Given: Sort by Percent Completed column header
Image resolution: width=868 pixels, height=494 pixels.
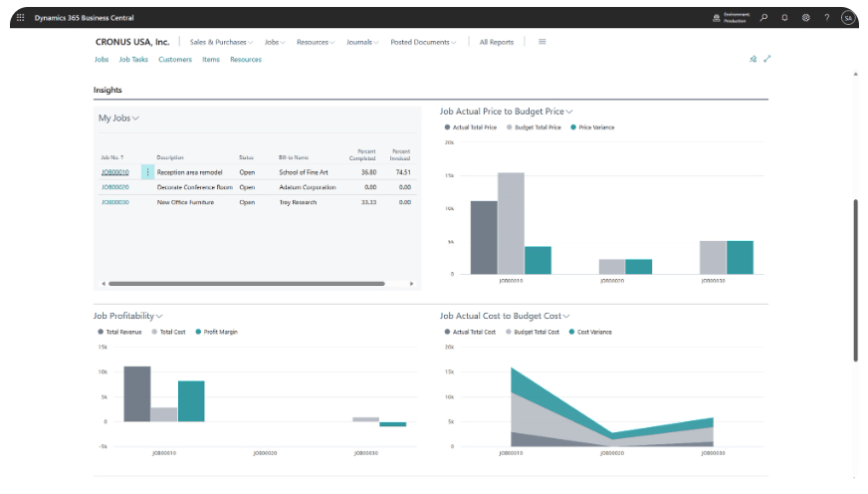Looking at the screenshot, I should point(362,154).
